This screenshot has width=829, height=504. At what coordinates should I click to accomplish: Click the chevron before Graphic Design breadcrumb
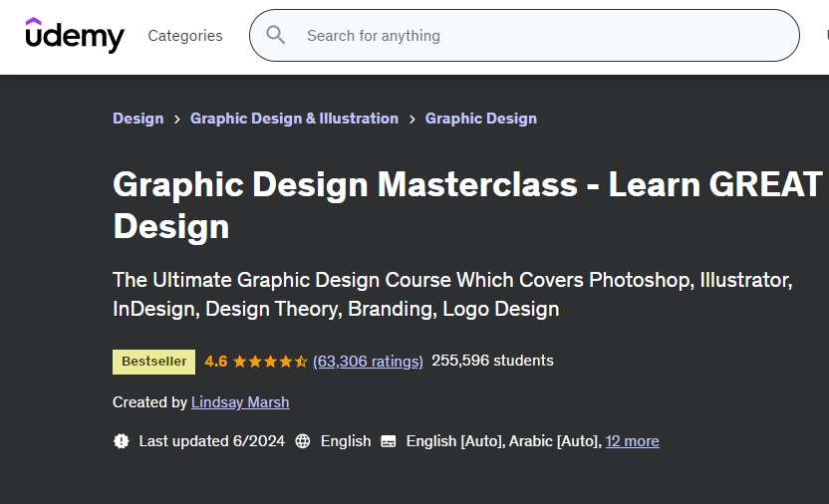tap(412, 119)
